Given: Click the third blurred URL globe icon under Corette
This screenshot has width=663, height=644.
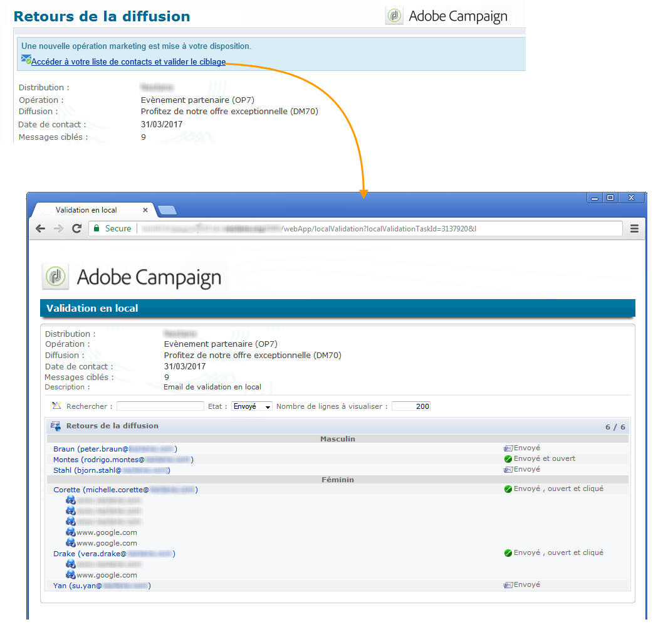Looking at the screenshot, I should (x=71, y=521).
